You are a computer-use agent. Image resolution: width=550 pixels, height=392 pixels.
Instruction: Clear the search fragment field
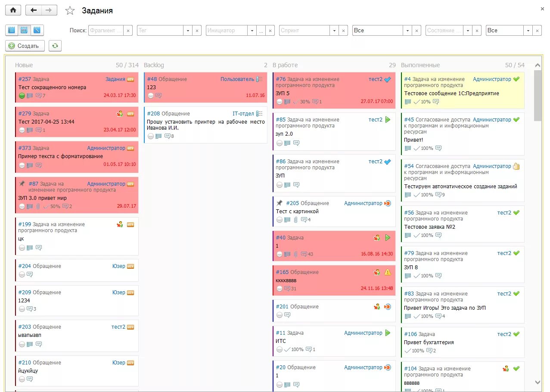[x=128, y=31]
